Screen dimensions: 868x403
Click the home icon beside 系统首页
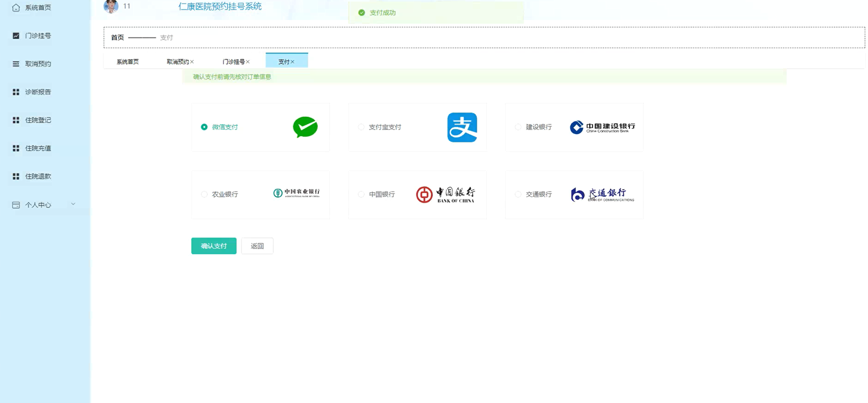(x=16, y=7)
